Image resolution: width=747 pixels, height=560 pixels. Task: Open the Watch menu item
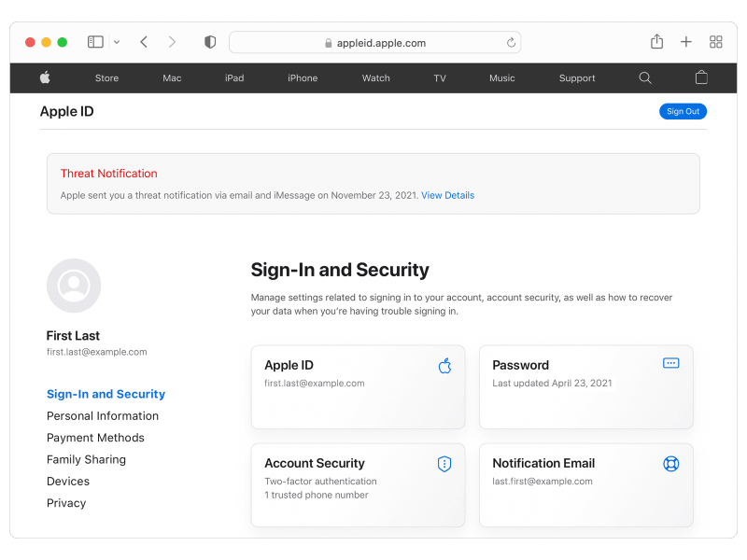click(x=376, y=78)
